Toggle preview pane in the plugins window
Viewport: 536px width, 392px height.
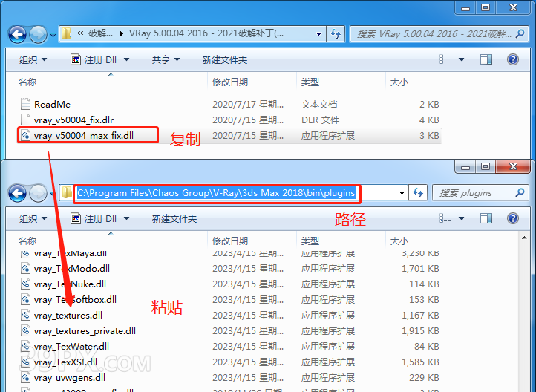pyautogui.click(x=486, y=218)
